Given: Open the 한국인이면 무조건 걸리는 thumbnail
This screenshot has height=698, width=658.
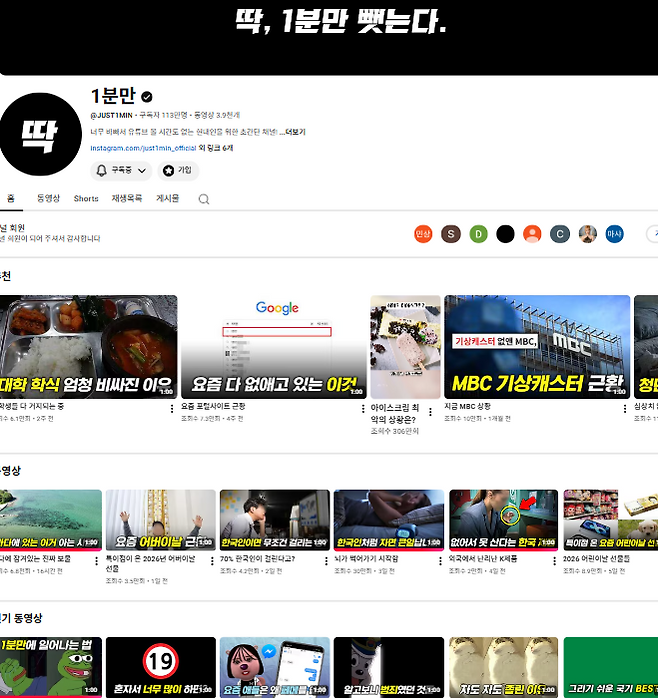Looking at the screenshot, I should (x=275, y=520).
